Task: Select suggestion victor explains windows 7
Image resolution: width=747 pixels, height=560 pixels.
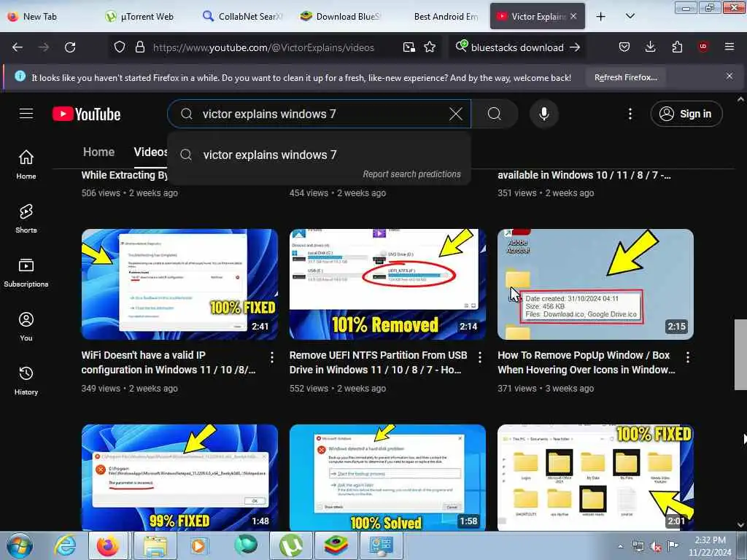Action: (x=320, y=155)
